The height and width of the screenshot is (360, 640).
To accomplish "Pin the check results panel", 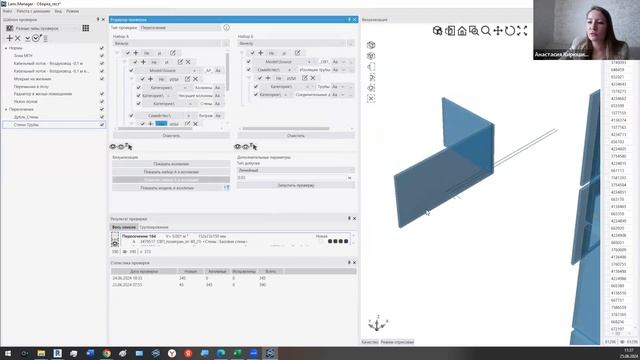I will (x=349, y=218).
